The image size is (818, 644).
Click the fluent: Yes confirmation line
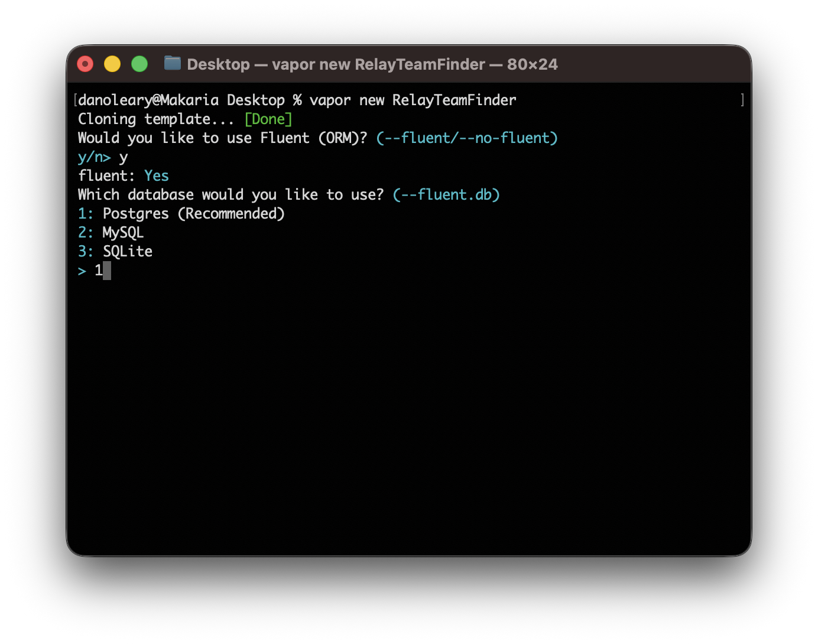123,175
